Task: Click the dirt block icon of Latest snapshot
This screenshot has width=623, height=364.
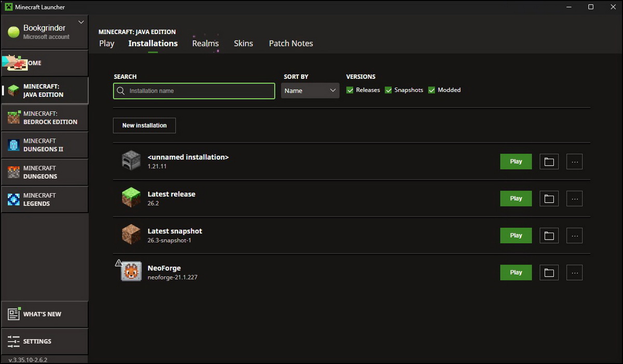Action: coord(131,235)
